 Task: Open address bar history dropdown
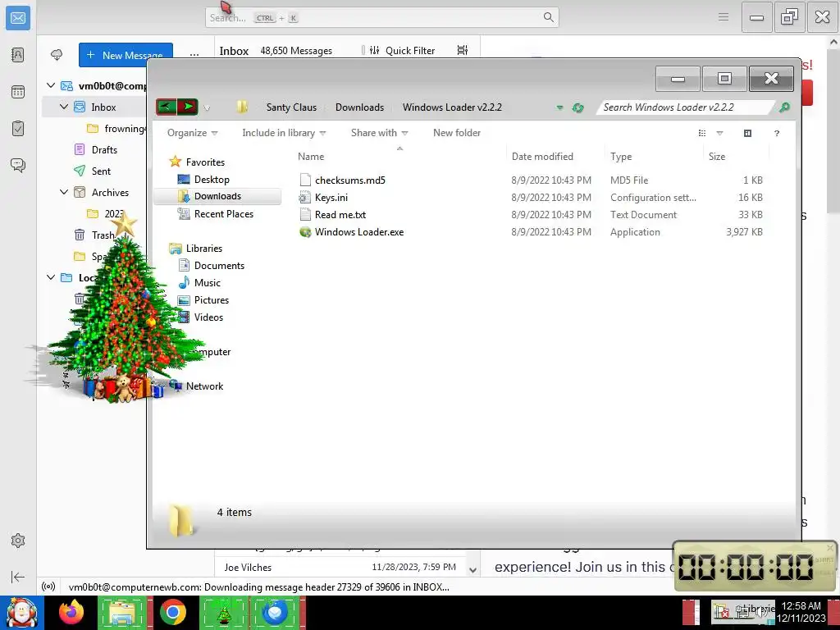[x=559, y=107]
